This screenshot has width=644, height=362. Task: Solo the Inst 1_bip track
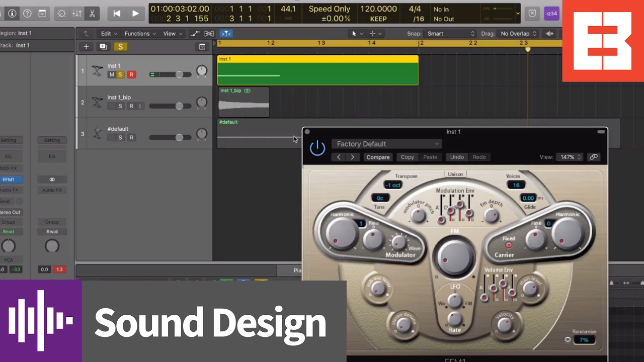click(120, 106)
